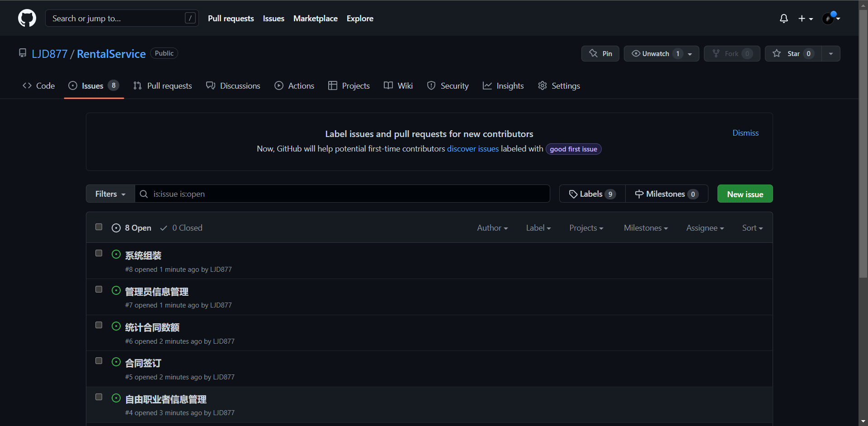Tick the select-all issues checkbox
The width and height of the screenshot is (868, 426).
(x=99, y=227)
